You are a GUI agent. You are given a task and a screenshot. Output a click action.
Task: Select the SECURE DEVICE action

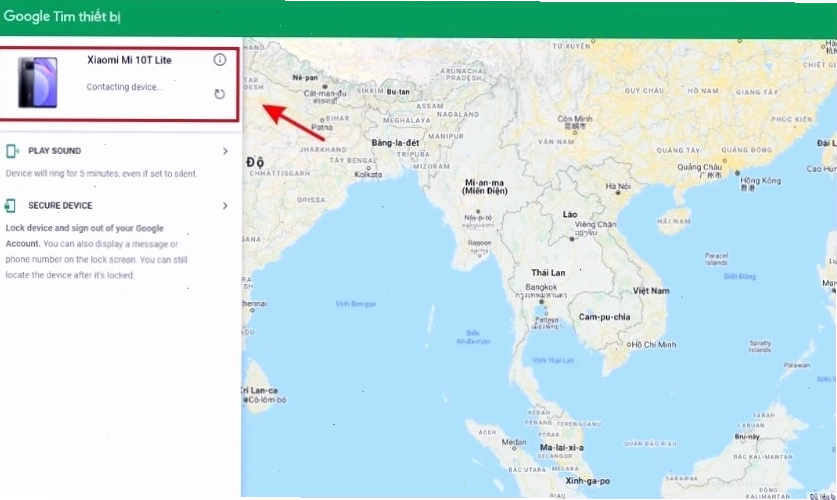60,205
